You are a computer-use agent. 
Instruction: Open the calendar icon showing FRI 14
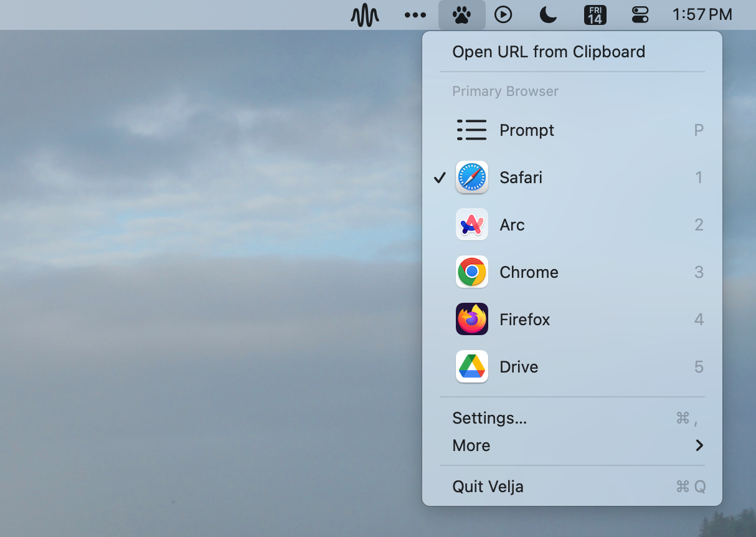595,14
